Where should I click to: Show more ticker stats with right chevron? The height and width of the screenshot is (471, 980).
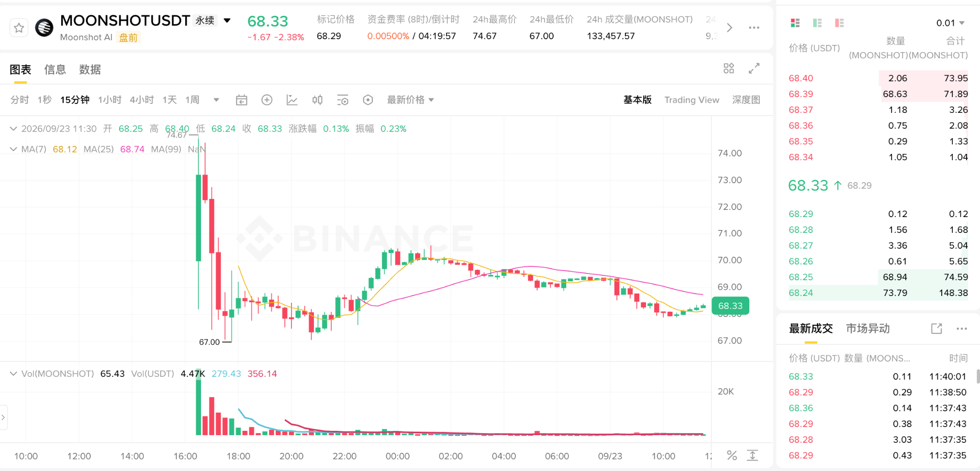[729, 28]
